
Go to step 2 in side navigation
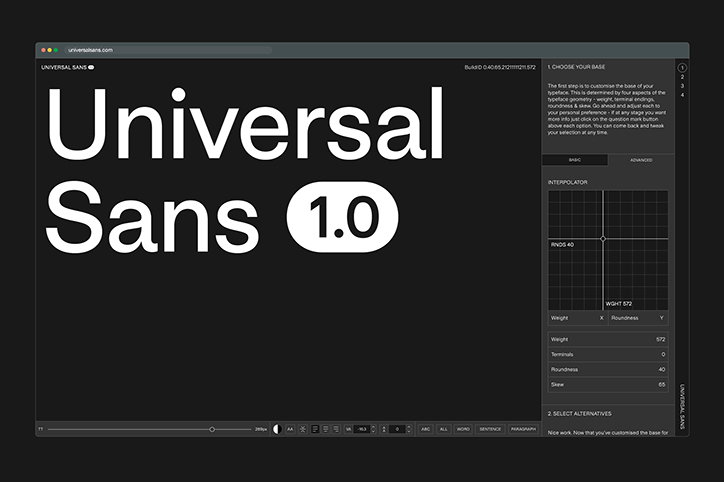[x=682, y=77]
